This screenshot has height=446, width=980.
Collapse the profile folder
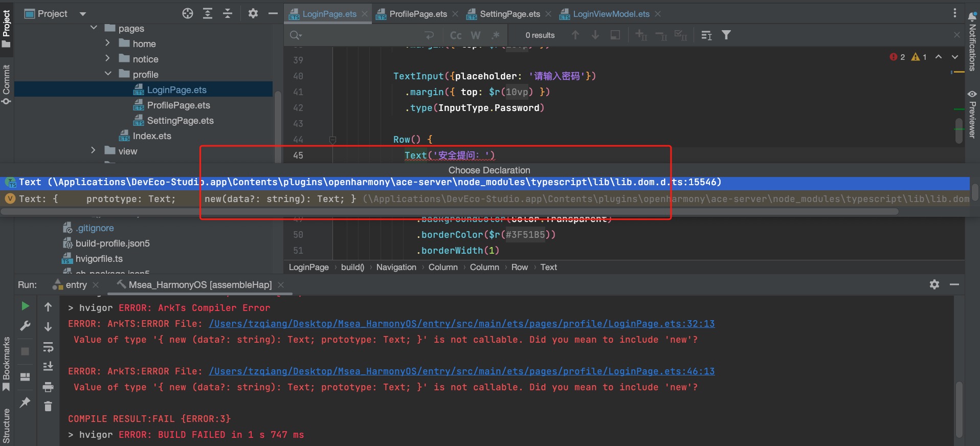[x=108, y=74]
